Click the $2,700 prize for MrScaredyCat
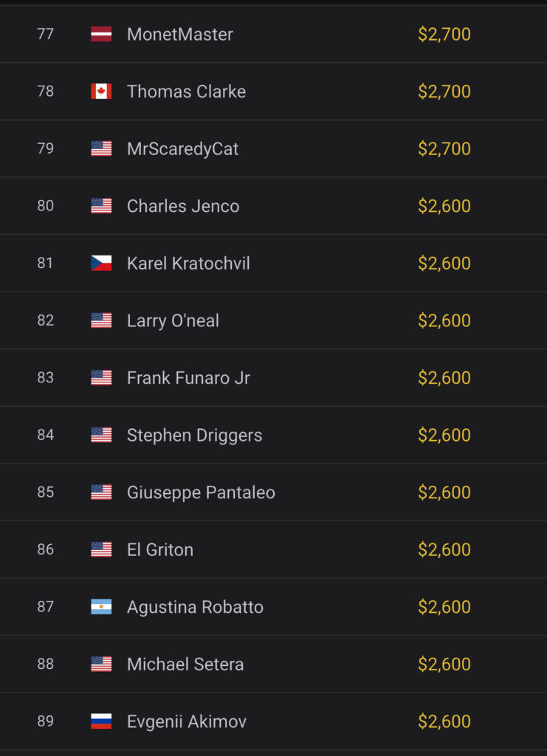The height and width of the screenshot is (756, 547). (444, 148)
